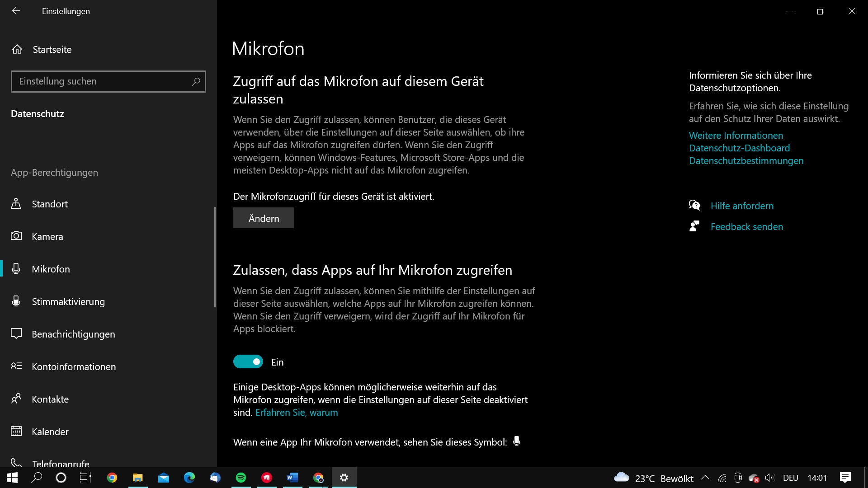Open Benachrichtigungen permissions

[73, 334]
